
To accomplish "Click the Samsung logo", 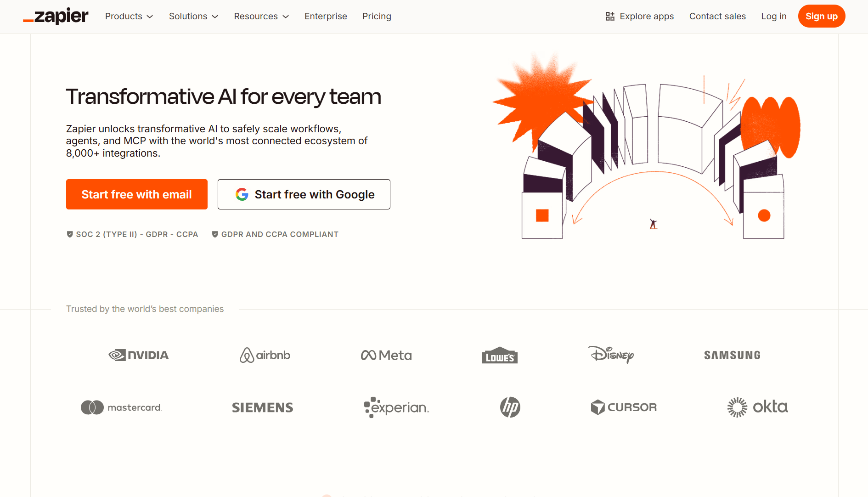I will point(733,355).
